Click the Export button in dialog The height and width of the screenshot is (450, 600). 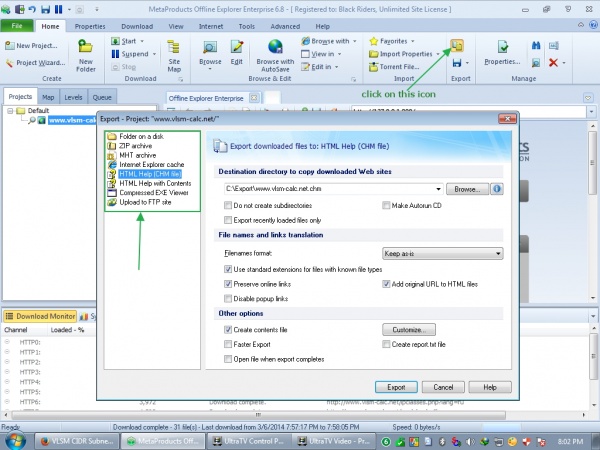click(396, 387)
